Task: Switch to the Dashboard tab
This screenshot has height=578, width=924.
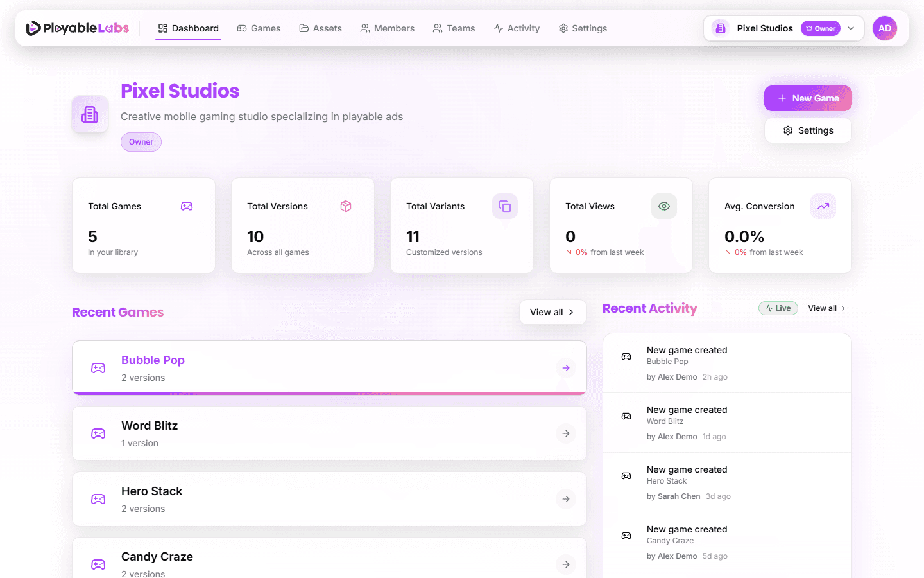Action: [188, 28]
